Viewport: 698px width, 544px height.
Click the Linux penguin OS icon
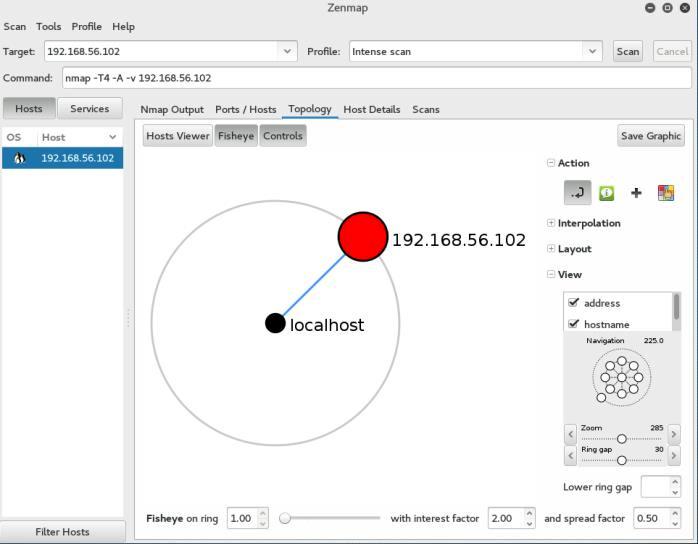[19, 158]
